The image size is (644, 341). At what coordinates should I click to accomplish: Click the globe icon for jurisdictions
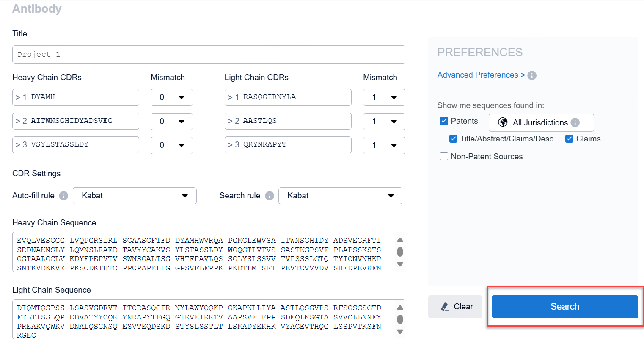503,122
